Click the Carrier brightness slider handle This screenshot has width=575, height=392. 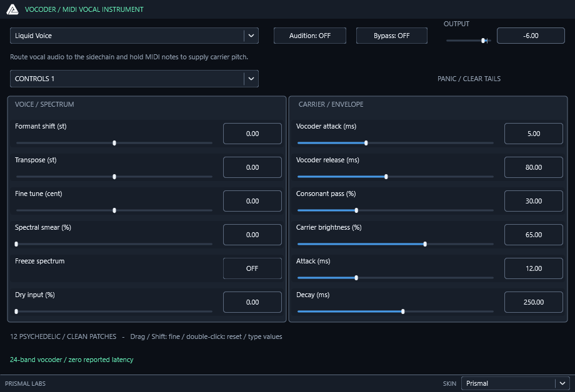425,244
